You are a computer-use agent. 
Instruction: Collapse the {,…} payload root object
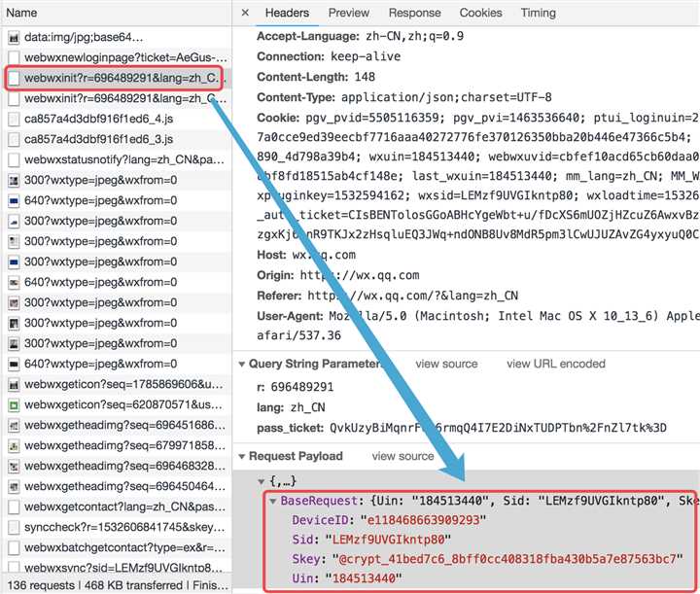[x=262, y=481]
